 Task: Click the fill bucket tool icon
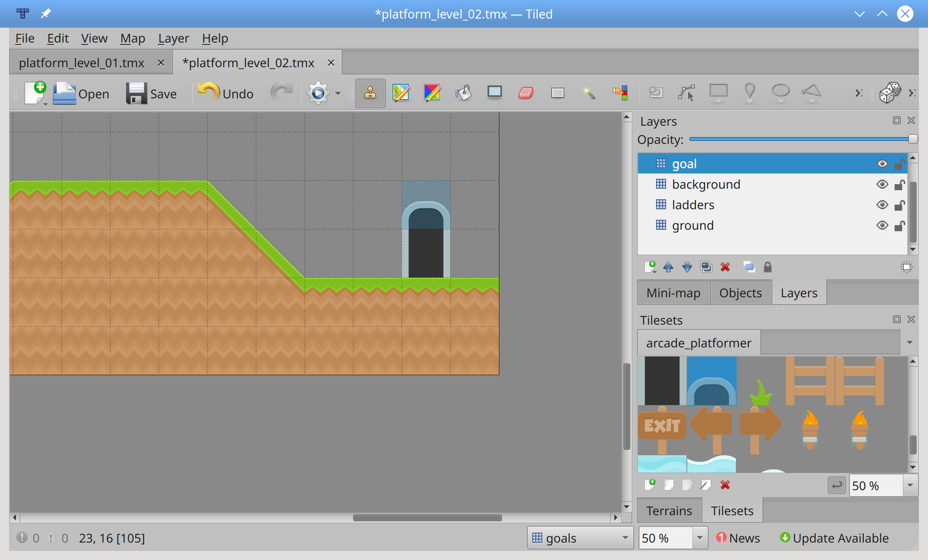[464, 93]
